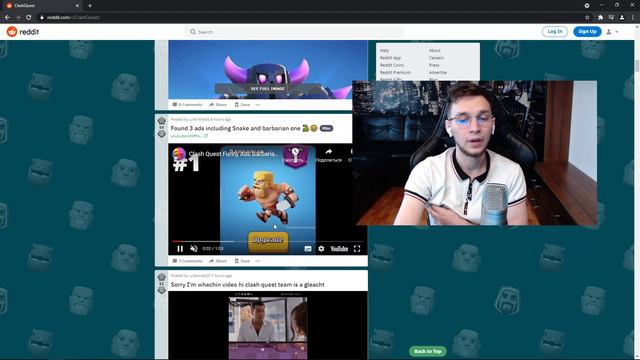Click the tab search media icon in toolbar
Screen dimensions: 640x360
[611, 17]
